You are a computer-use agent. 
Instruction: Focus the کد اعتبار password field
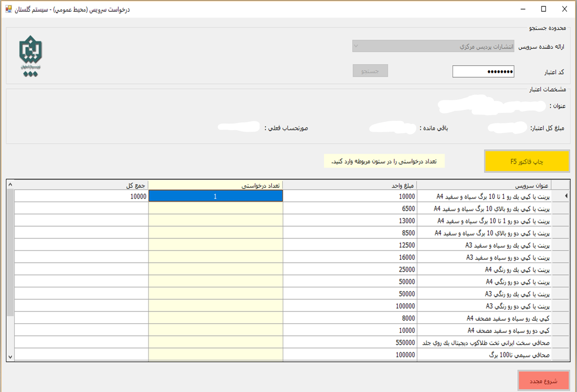[x=483, y=72]
